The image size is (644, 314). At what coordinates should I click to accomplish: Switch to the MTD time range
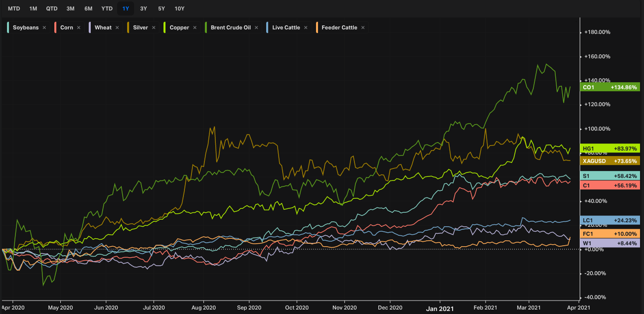[x=14, y=8]
